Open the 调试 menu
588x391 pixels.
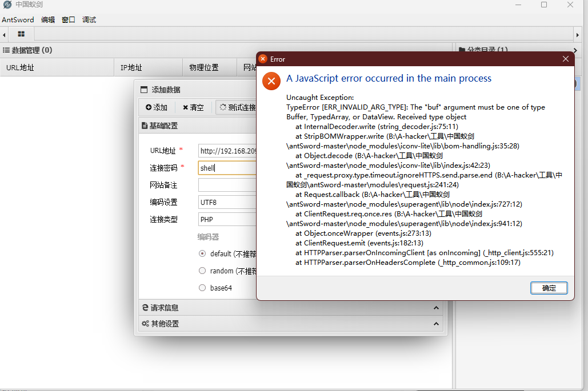[x=88, y=19]
